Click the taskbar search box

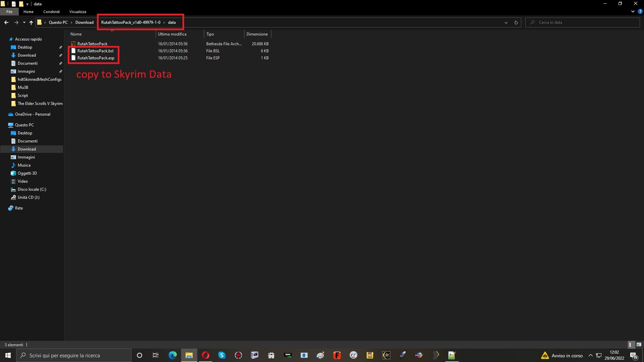tap(74, 355)
